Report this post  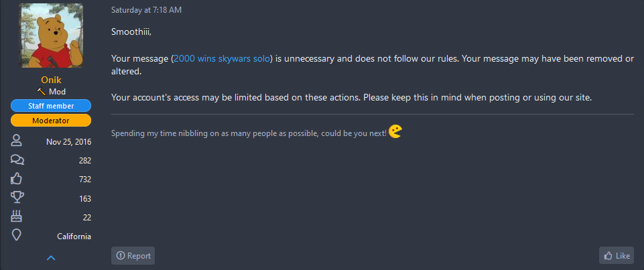[x=133, y=256]
